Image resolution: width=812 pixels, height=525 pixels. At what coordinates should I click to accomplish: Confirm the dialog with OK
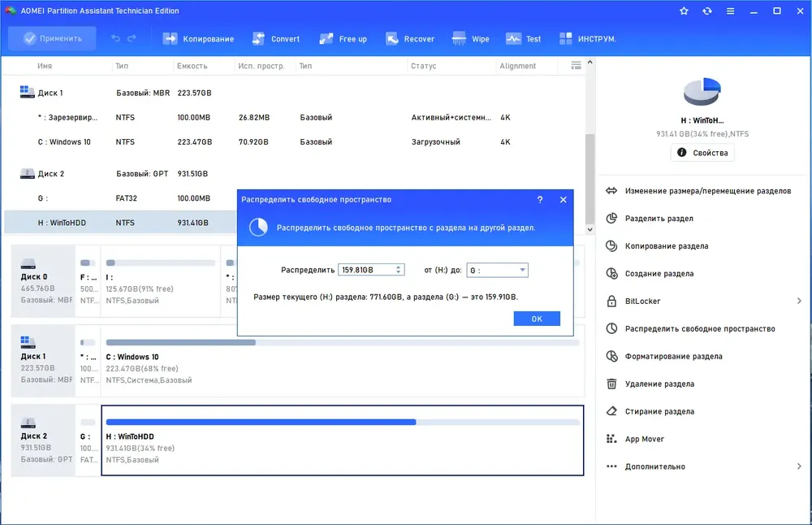pos(537,319)
